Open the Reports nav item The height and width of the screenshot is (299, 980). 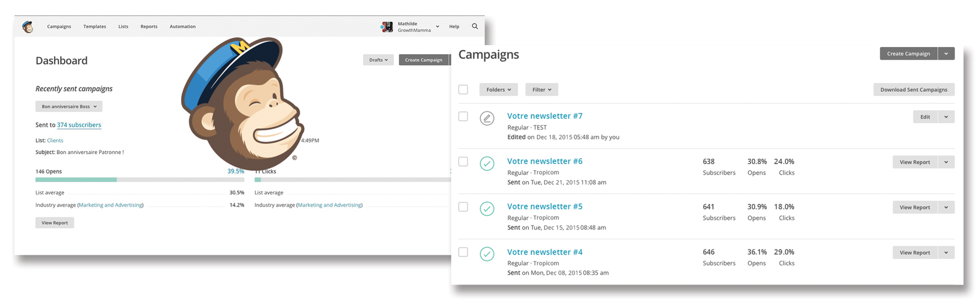pos(149,27)
